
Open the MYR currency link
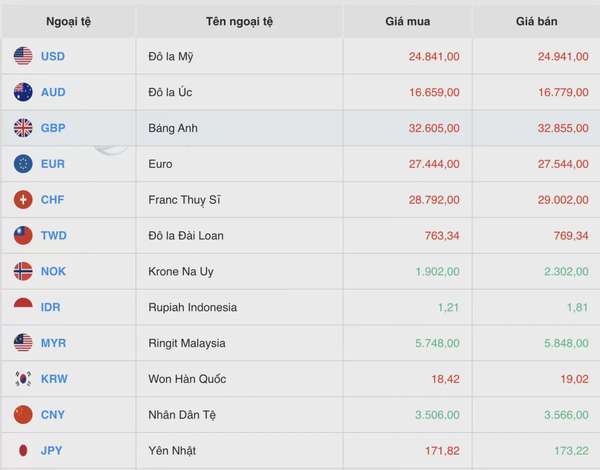pos(53,343)
